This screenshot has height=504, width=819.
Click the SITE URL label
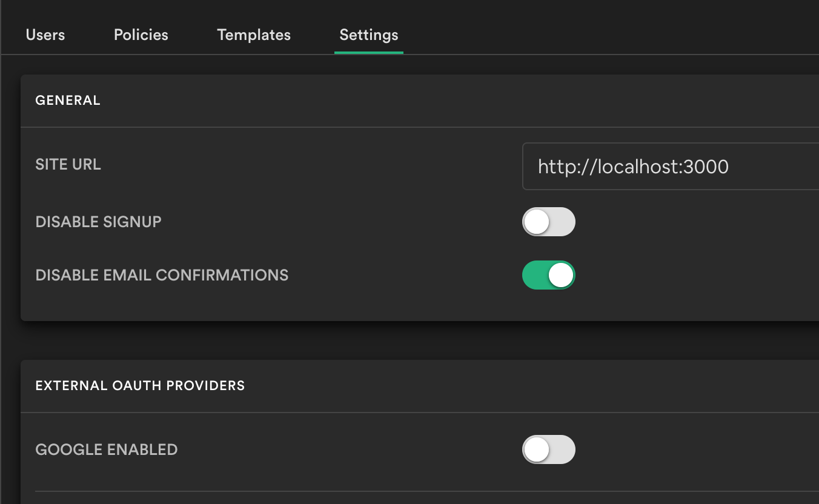coord(68,164)
